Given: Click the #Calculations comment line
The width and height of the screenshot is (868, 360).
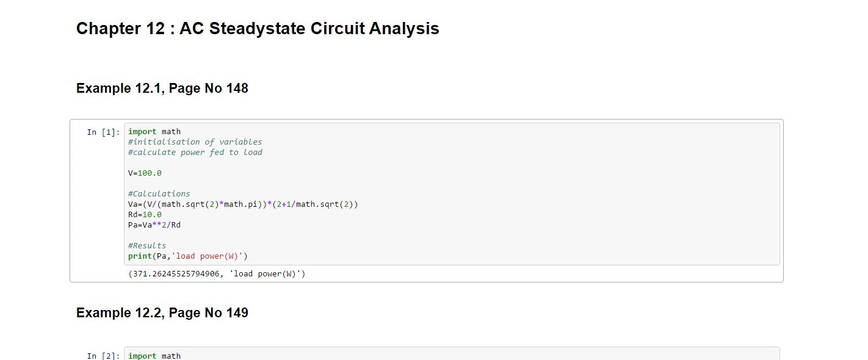Looking at the screenshot, I should pos(159,193).
